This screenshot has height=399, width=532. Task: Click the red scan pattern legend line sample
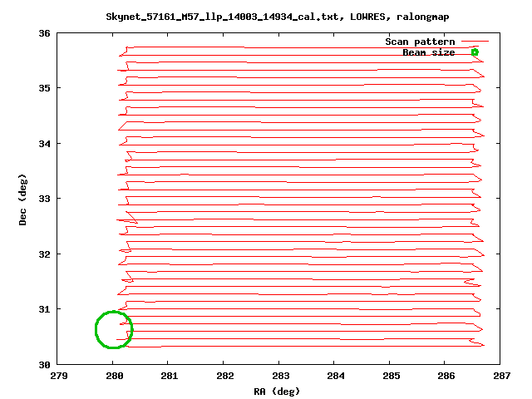point(475,42)
